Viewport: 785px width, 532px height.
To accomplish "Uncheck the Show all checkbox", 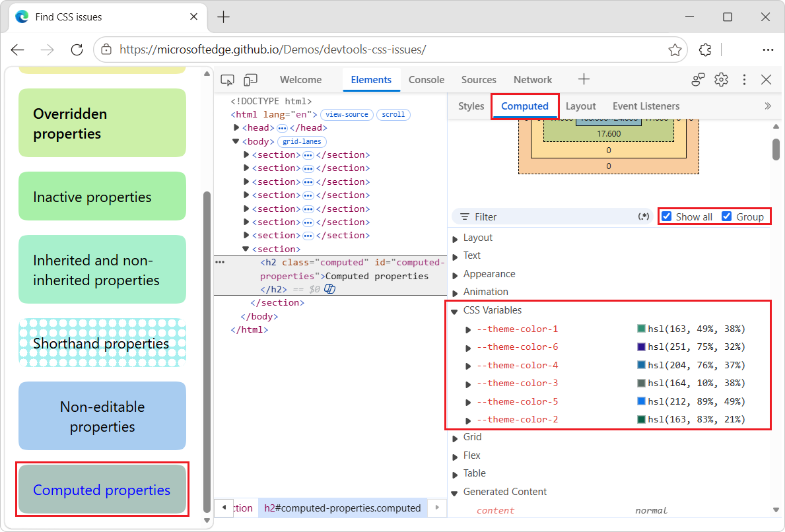I will 666,216.
